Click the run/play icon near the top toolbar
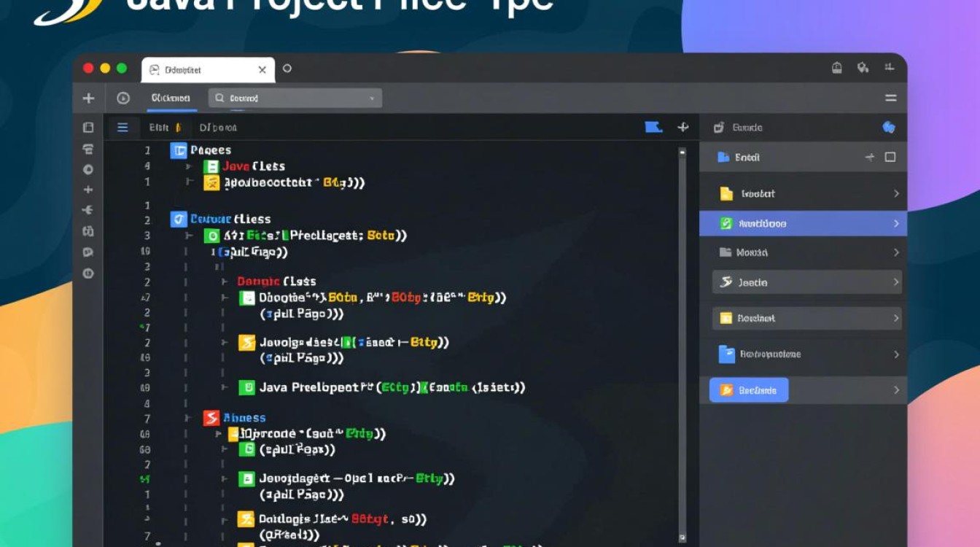 pos(121,97)
